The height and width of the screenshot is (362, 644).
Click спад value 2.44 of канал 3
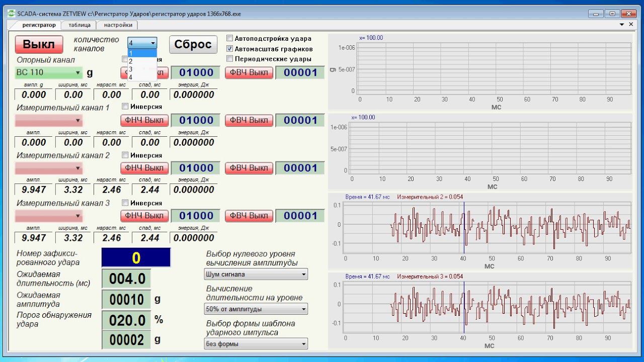150,238
